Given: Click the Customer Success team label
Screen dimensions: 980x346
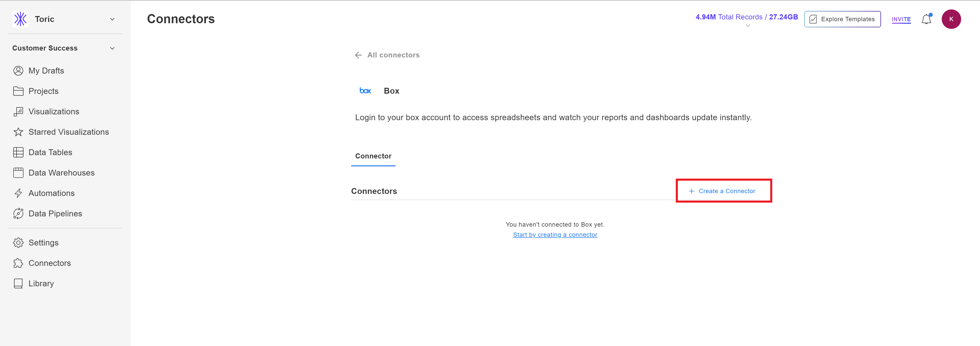Looking at the screenshot, I should pyautogui.click(x=45, y=48).
